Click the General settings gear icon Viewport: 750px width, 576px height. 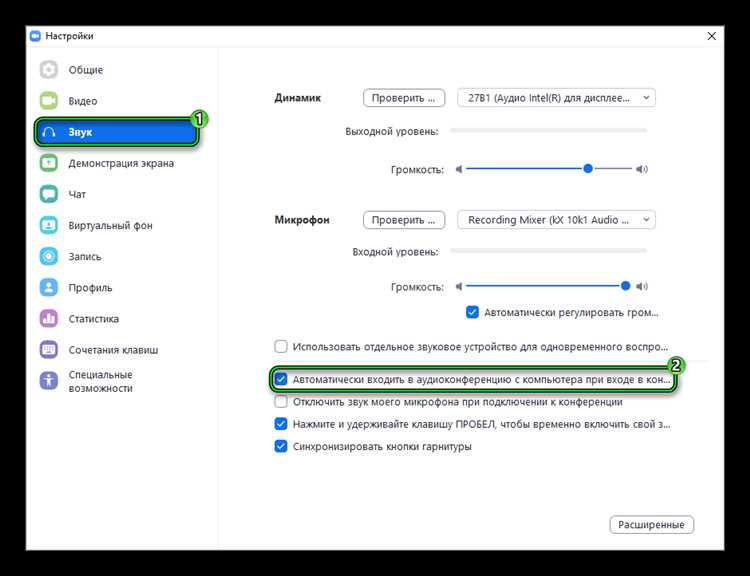49,70
